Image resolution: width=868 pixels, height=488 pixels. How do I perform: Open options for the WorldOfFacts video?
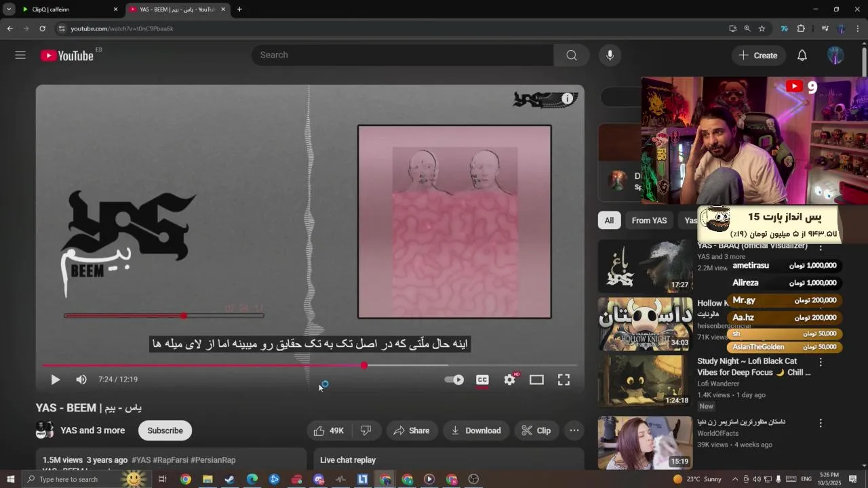[x=821, y=423]
